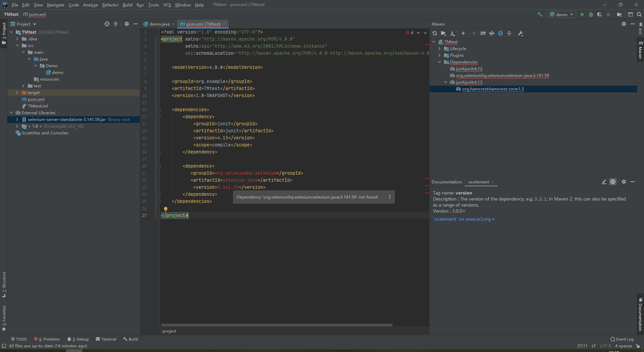Open Search Everywhere magnifier
Image resolution: width=644 pixels, height=352 pixels.
coord(639,14)
